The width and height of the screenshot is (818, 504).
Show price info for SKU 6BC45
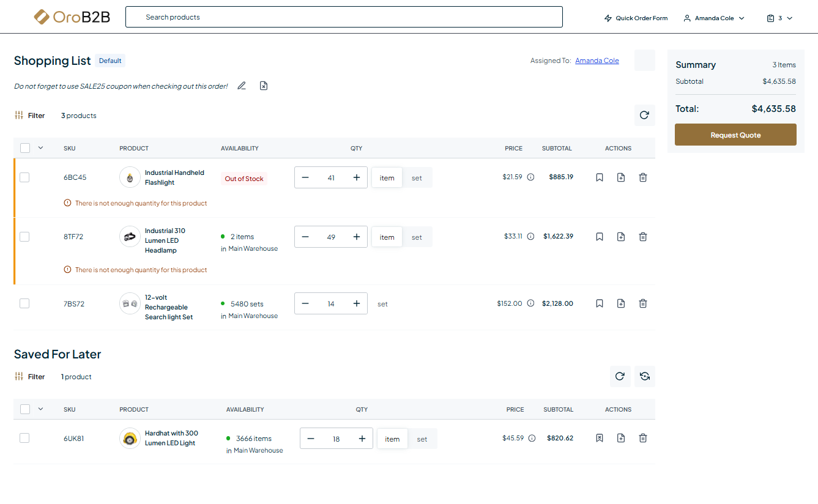[530, 177]
